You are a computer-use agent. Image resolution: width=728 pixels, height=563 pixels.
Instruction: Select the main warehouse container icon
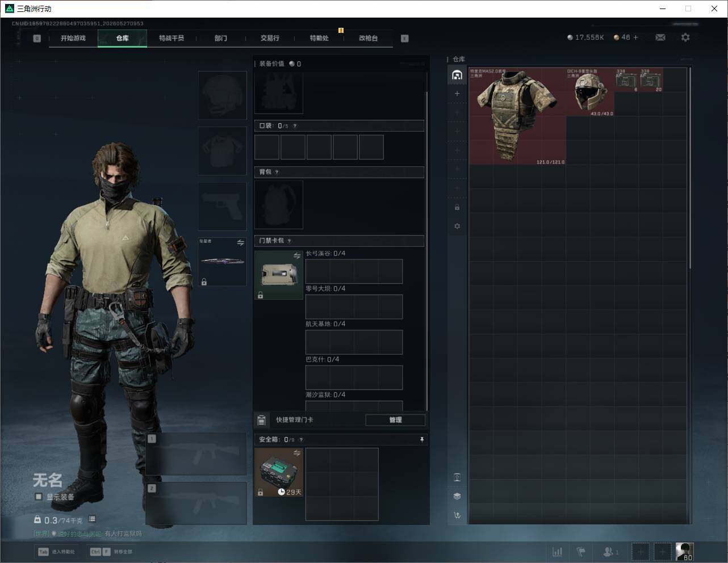pyautogui.click(x=457, y=75)
